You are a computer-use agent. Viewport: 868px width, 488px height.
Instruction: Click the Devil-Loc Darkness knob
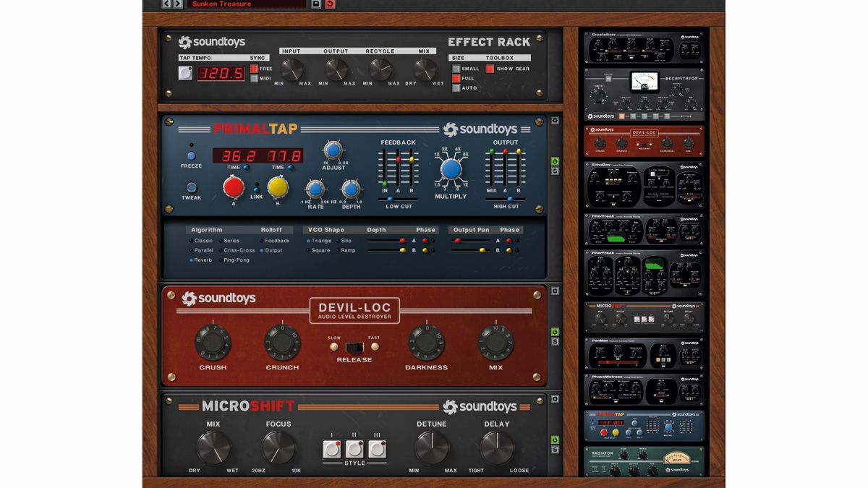click(427, 342)
